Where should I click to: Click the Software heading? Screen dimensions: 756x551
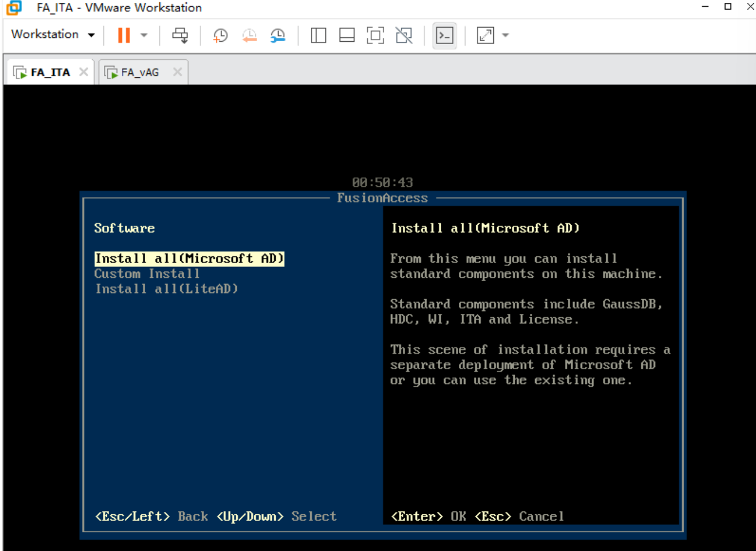(124, 228)
